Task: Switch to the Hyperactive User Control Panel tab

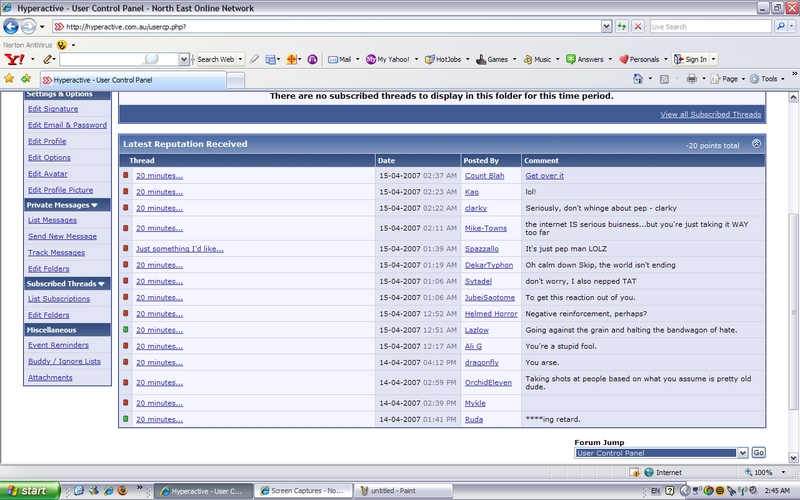Action: pos(100,78)
